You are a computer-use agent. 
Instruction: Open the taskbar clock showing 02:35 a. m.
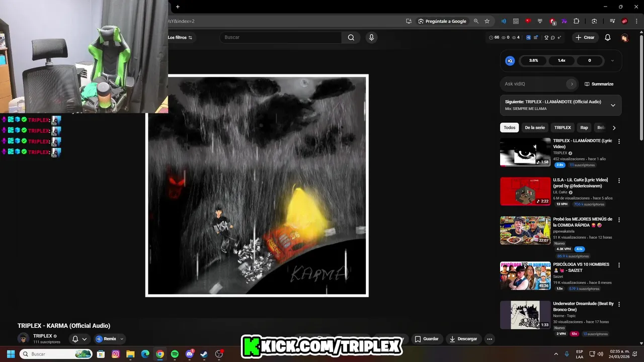click(618, 354)
